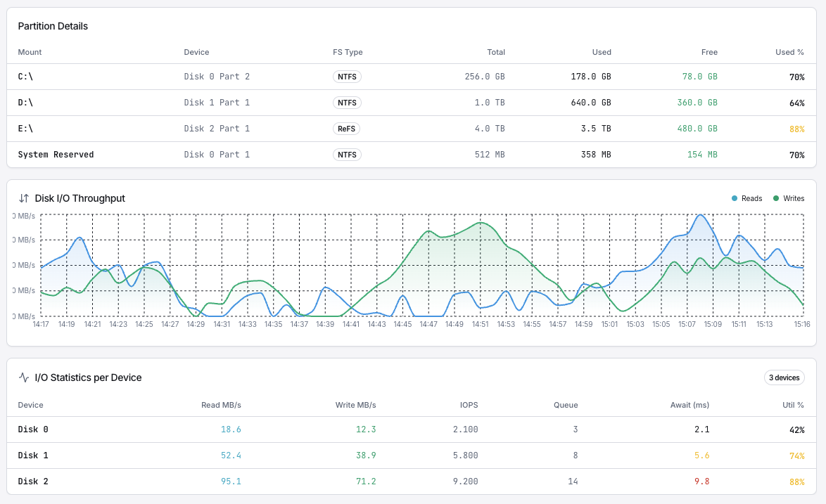Select the Partition Details panel header
This screenshot has width=826, height=504.
(53, 26)
